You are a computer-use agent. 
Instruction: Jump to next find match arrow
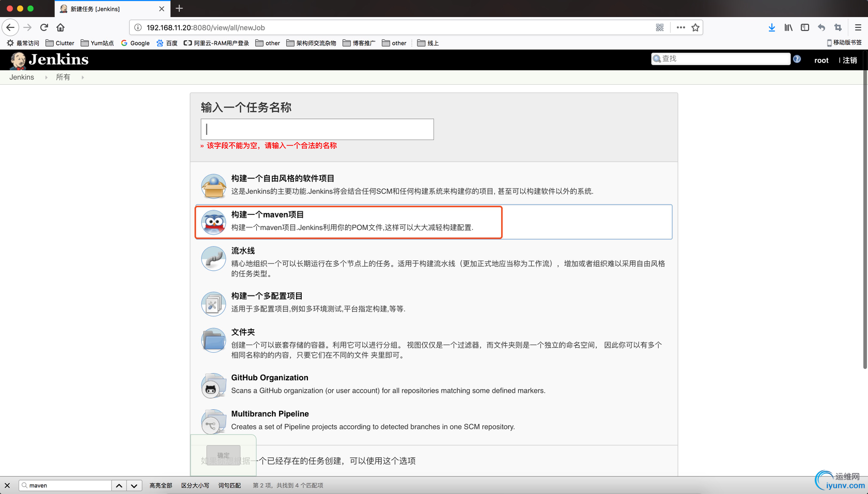[x=134, y=485]
